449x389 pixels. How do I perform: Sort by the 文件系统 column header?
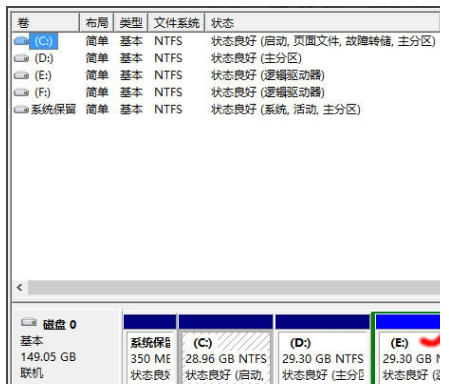[x=176, y=23]
